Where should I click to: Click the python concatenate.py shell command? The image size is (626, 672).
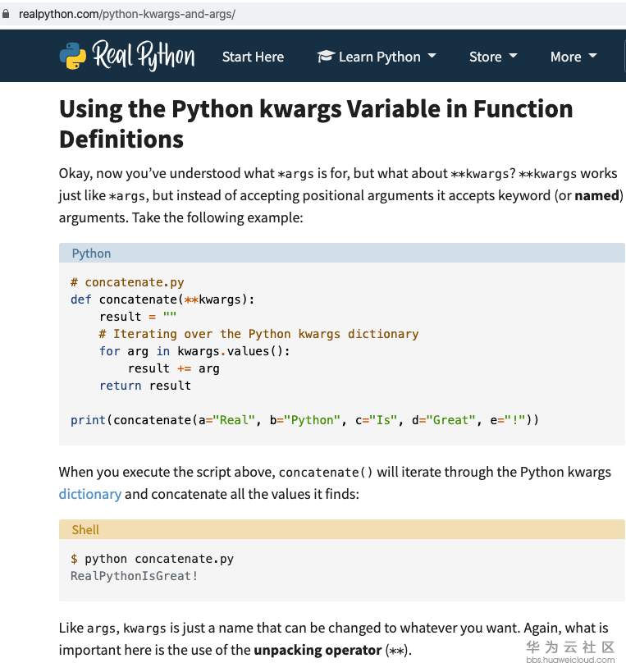point(159,559)
